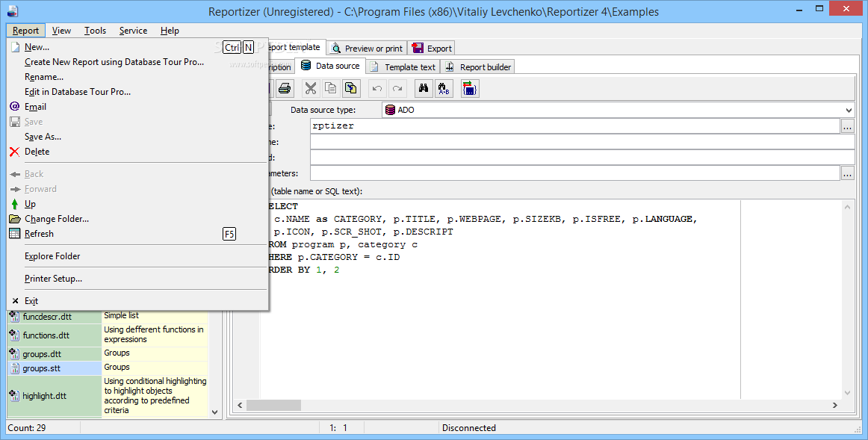Click the SQL editor horizontal scrollbar thumb
The image size is (868, 440).
pyautogui.click(x=273, y=405)
